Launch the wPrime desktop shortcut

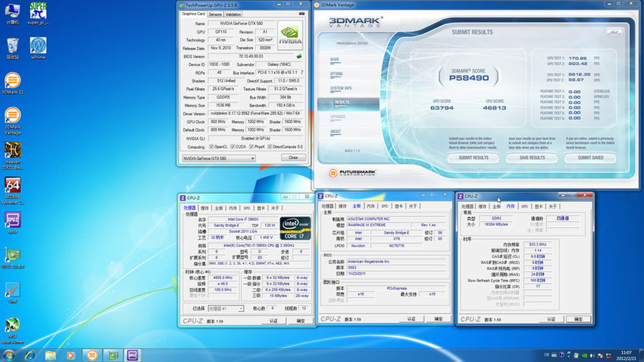38,48
